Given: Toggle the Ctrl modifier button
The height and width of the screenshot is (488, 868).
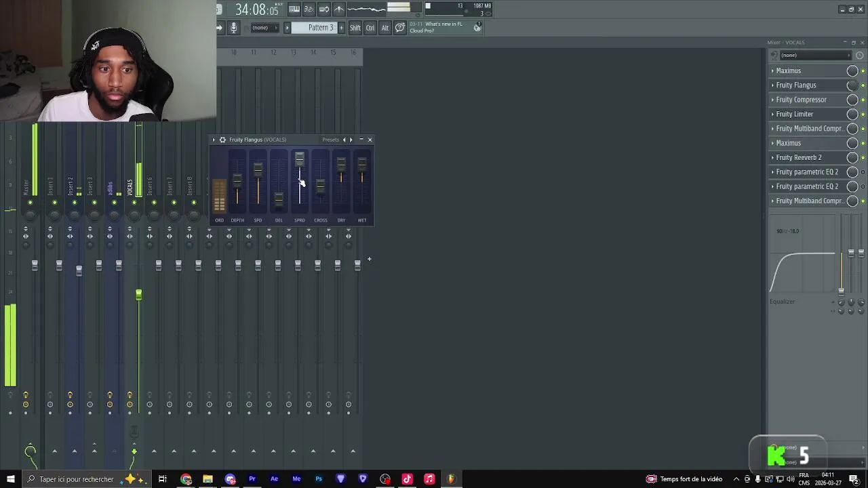Looking at the screenshot, I should click(x=370, y=28).
